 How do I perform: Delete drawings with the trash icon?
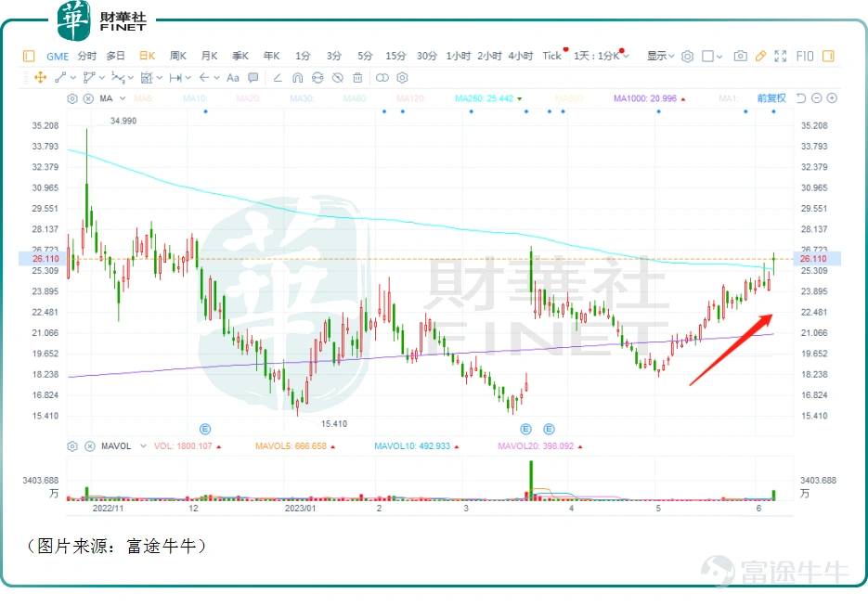pos(357,77)
